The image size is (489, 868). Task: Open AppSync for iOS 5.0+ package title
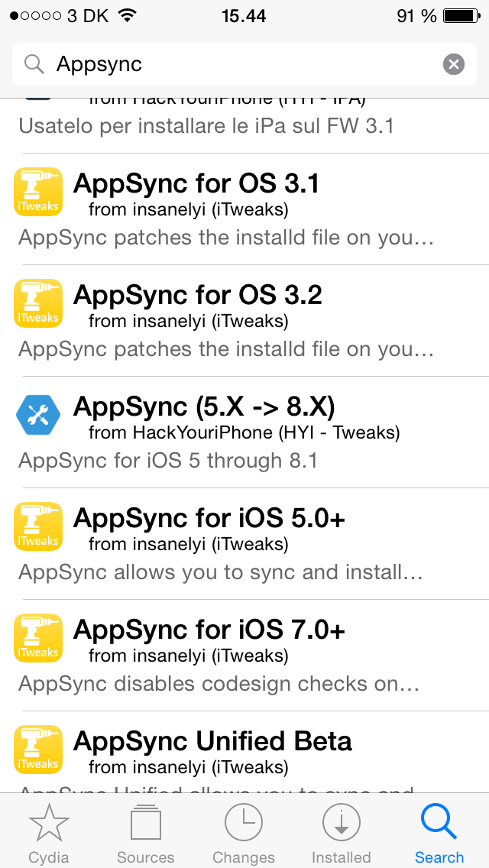click(x=209, y=518)
